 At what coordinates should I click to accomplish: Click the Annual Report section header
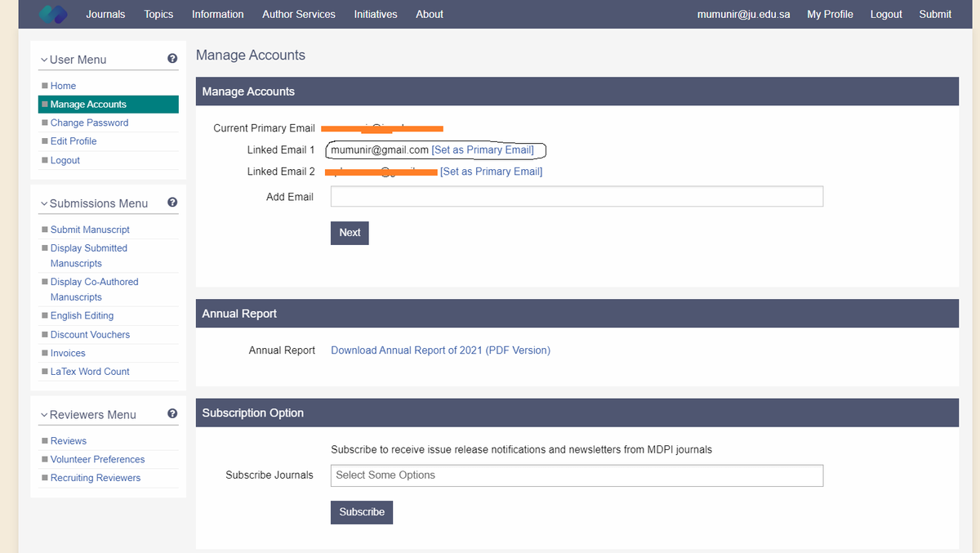pos(577,314)
